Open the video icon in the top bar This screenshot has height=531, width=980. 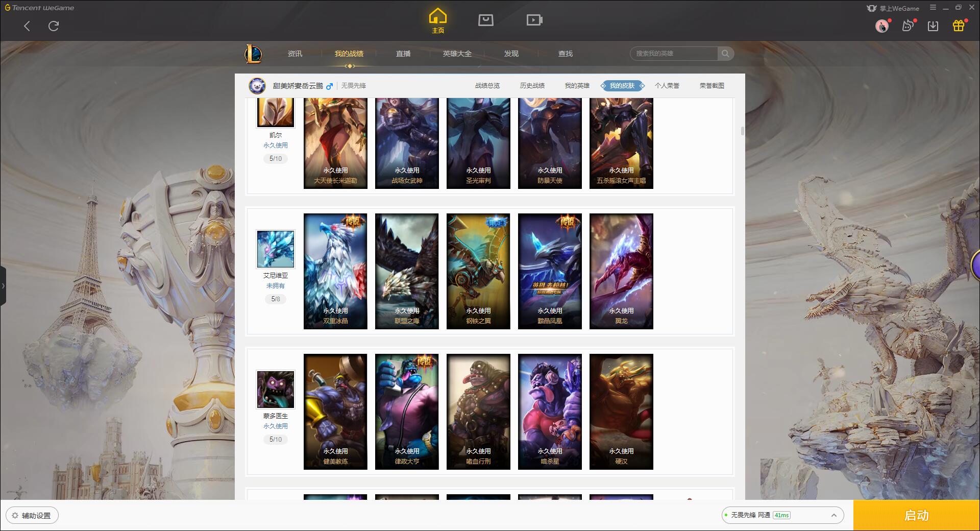tap(534, 20)
